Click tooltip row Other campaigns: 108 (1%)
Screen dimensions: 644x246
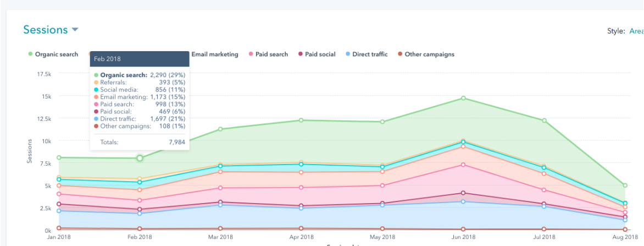point(140,126)
